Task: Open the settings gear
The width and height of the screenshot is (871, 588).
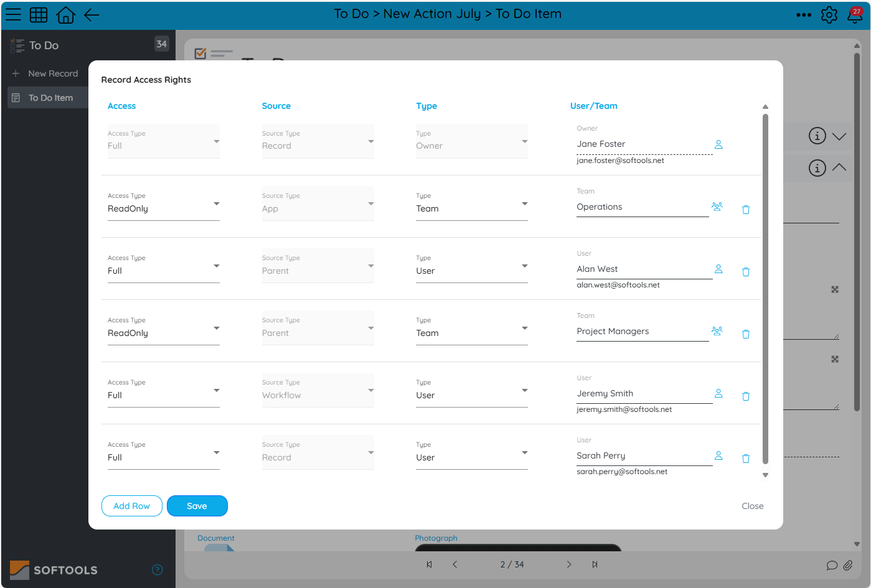Action: [829, 14]
